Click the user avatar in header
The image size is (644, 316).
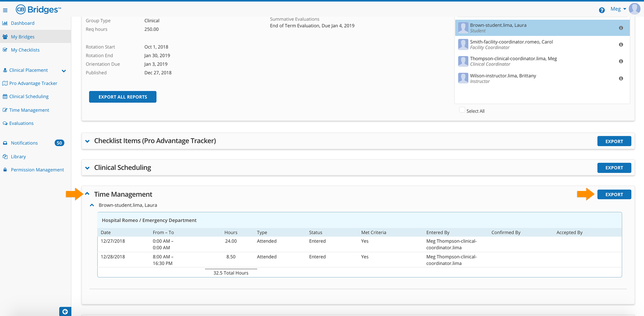(635, 9)
